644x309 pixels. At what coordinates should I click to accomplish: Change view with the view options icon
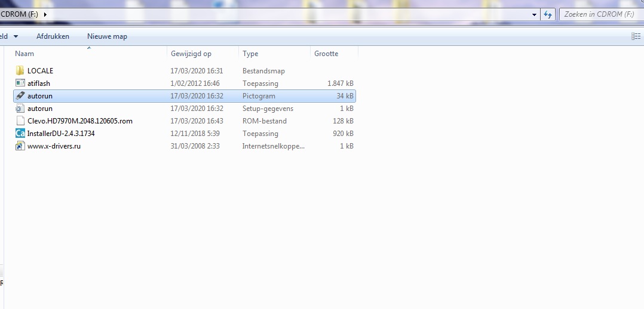[x=636, y=36]
